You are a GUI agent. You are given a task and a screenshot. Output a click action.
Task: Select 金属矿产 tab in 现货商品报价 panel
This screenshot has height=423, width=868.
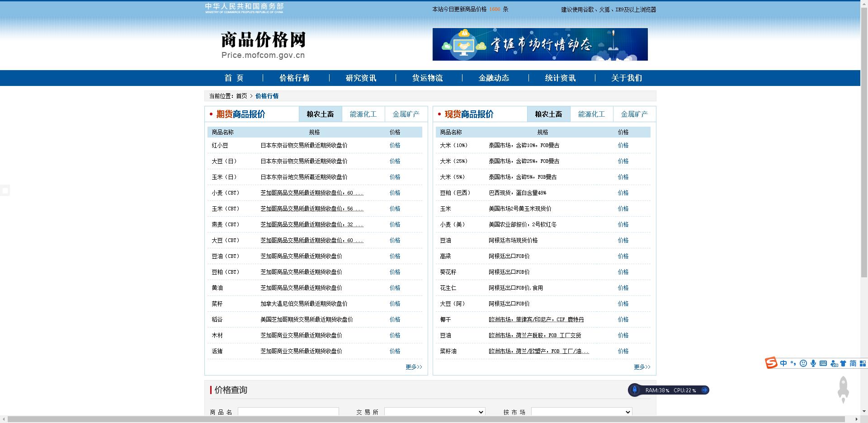[x=634, y=114]
